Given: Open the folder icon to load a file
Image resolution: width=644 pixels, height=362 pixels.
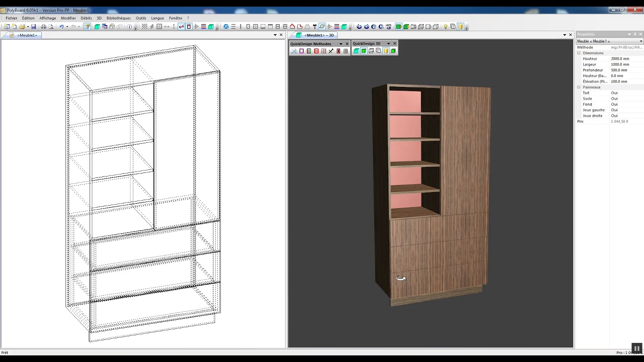Looking at the screenshot, I should 23,27.
